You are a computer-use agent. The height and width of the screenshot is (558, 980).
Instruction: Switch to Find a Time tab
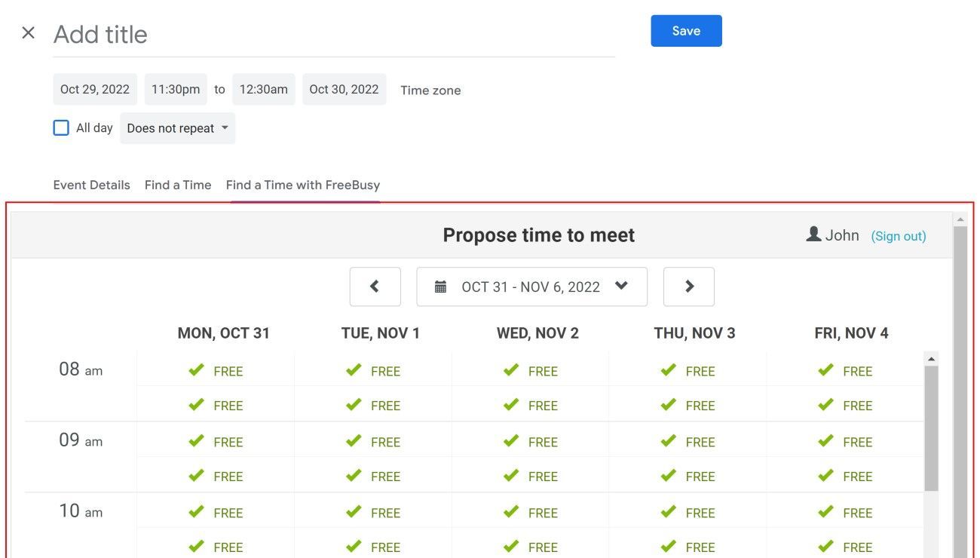[x=178, y=185]
